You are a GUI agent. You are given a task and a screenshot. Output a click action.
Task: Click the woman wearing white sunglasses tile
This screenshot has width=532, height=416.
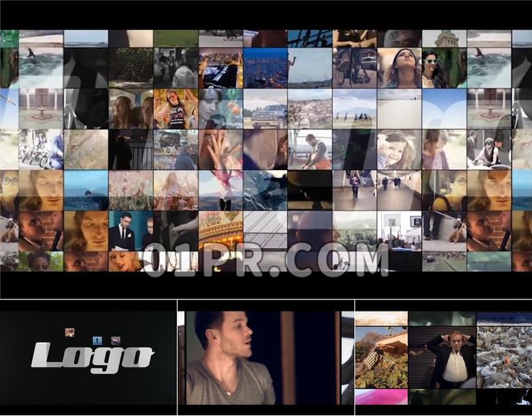click(444, 68)
